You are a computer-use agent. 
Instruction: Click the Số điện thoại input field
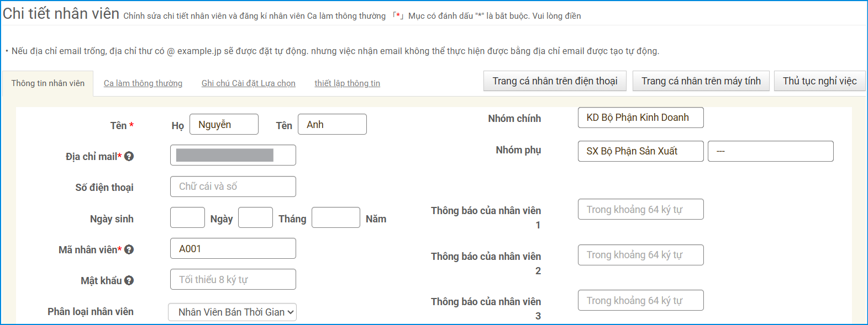pyautogui.click(x=233, y=187)
